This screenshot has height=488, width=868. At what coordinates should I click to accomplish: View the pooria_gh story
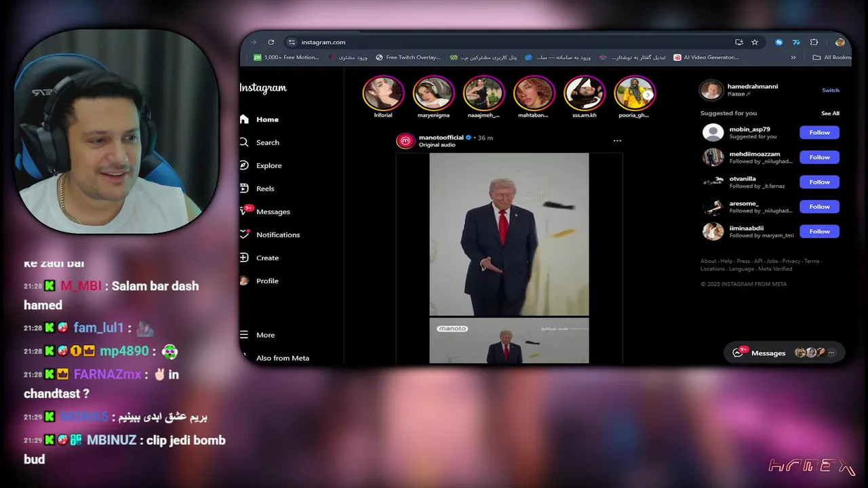[x=635, y=94]
